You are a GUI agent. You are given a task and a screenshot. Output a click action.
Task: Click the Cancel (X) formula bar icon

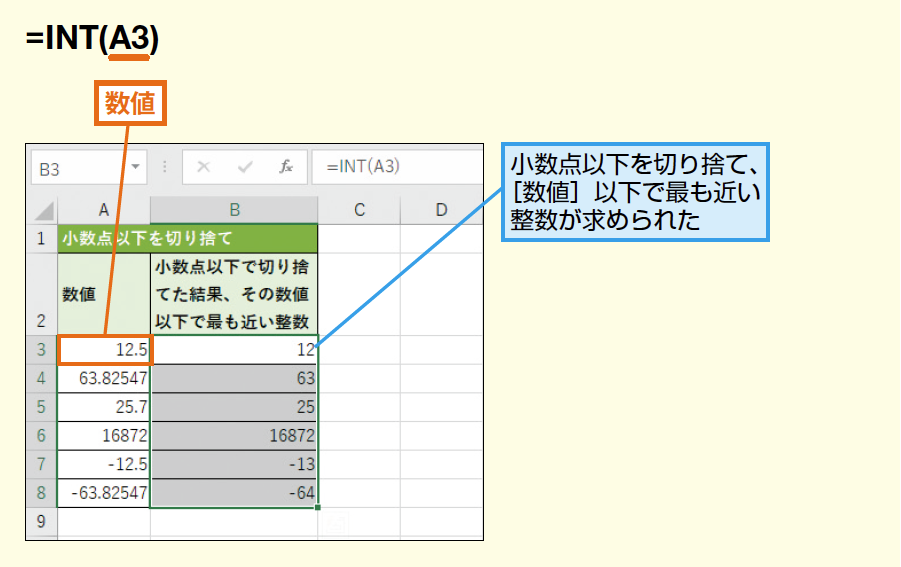pyautogui.click(x=204, y=167)
